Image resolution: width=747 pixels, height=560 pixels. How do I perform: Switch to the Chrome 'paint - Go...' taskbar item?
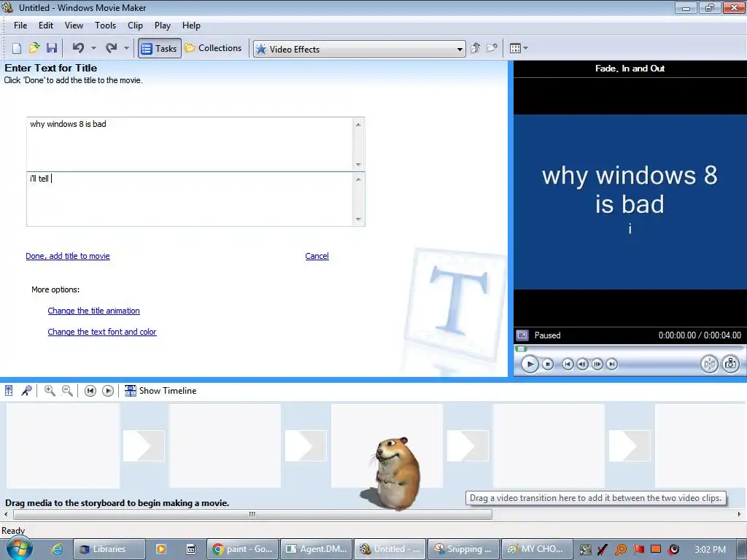243,549
